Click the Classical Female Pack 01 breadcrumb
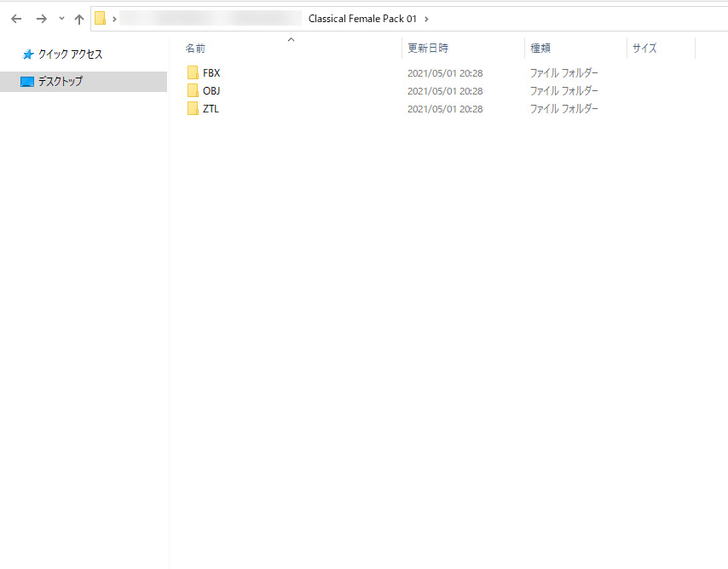The height and width of the screenshot is (569, 728). pyautogui.click(x=362, y=19)
